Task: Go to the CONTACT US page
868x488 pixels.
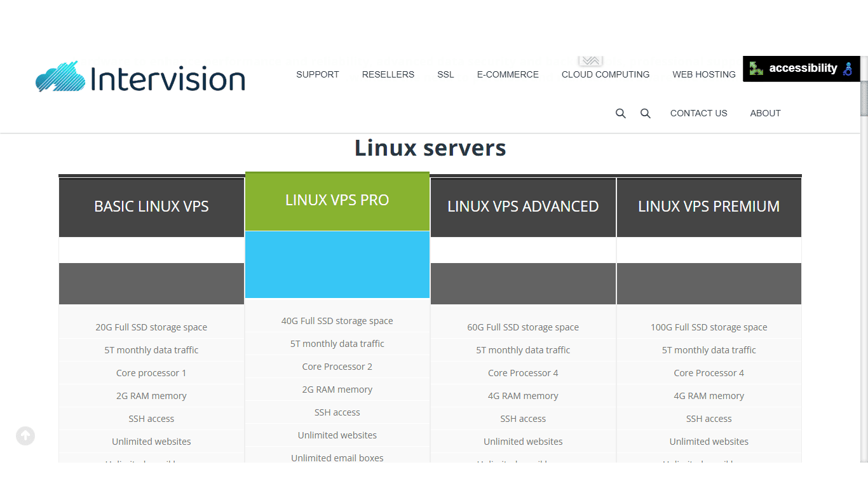Action: coord(698,113)
